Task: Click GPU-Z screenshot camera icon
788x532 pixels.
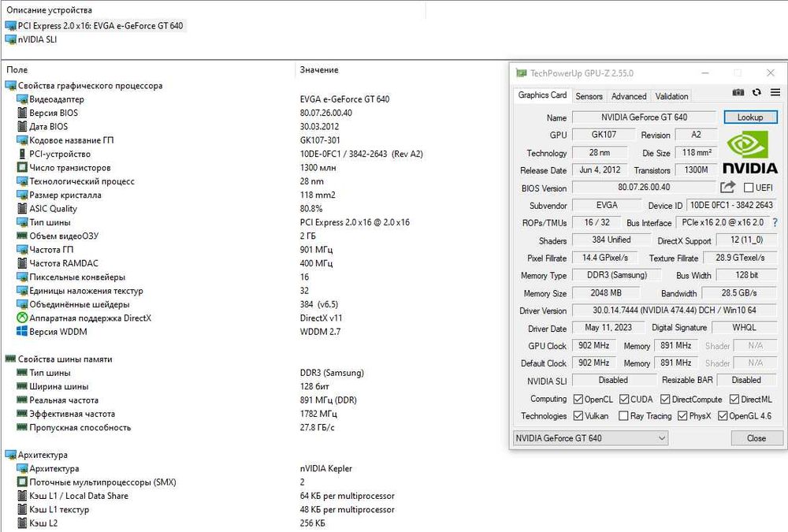Action: (x=738, y=92)
